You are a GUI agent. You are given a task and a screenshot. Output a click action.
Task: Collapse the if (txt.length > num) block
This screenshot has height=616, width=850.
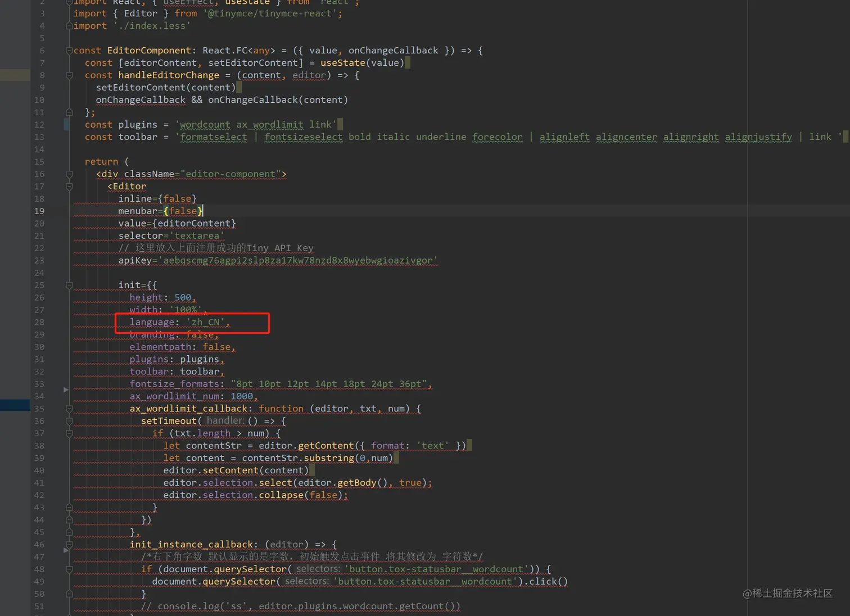[69, 433]
